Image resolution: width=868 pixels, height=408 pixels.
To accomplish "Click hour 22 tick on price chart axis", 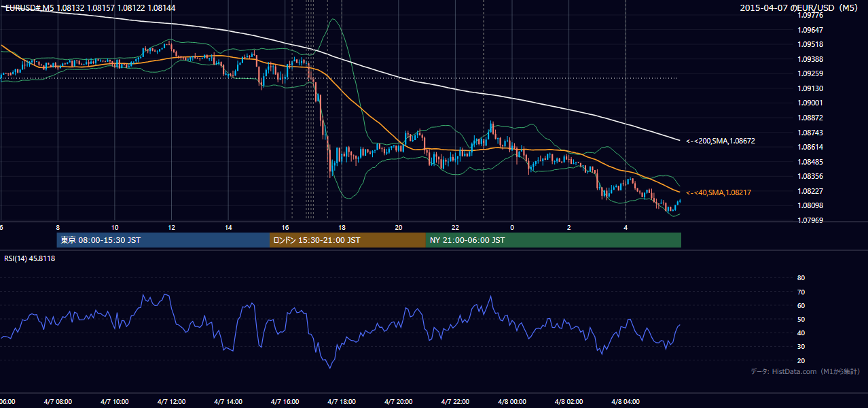I will (x=455, y=228).
